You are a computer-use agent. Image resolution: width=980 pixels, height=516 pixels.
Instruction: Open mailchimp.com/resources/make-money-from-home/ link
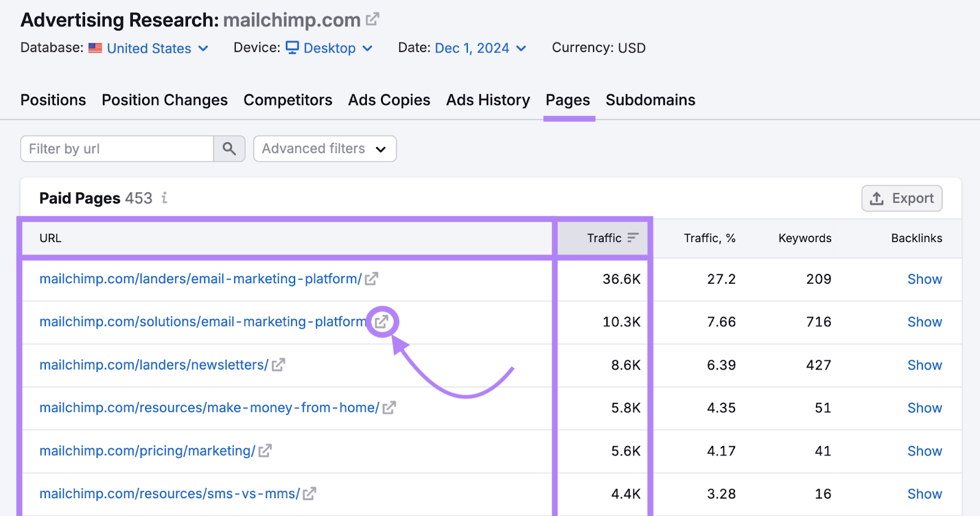point(209,408)
